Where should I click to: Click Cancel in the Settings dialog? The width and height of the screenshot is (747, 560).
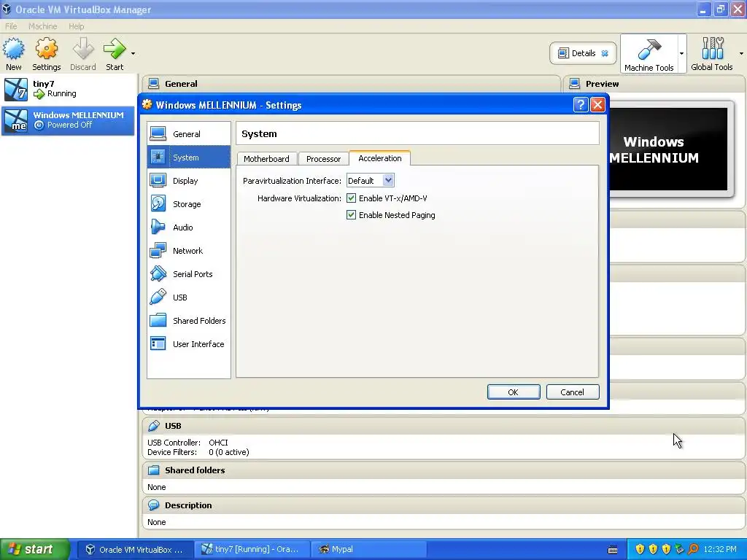pyautogui.click(x=572, y=392)
